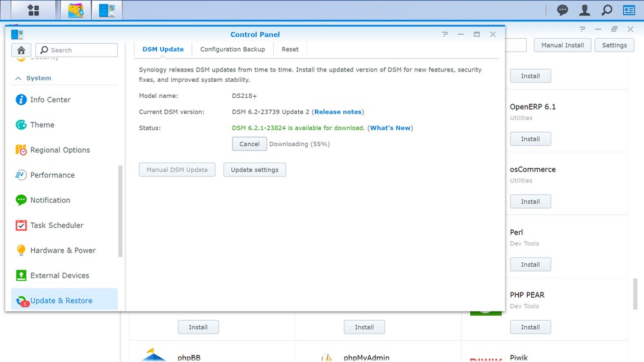Image resolution: width=644 pixels, height=362 pixels.
Task: Click the Hardware & Power bulb icon
Action: 21,250
